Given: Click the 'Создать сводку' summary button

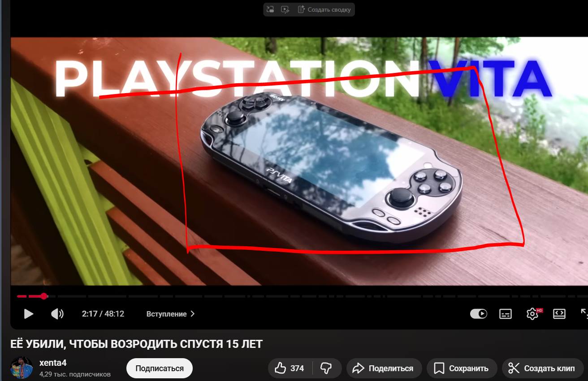Looking at the screenshot, I should tap(324, 9).
